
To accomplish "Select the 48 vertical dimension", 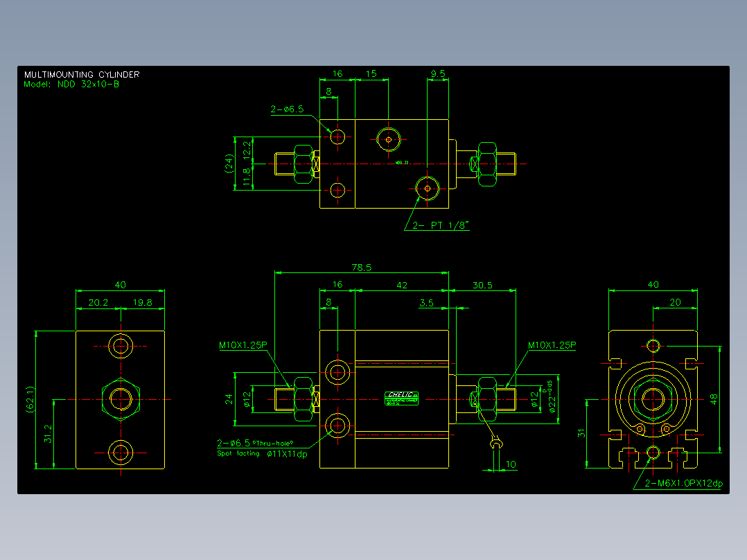I will click(714, 399).
